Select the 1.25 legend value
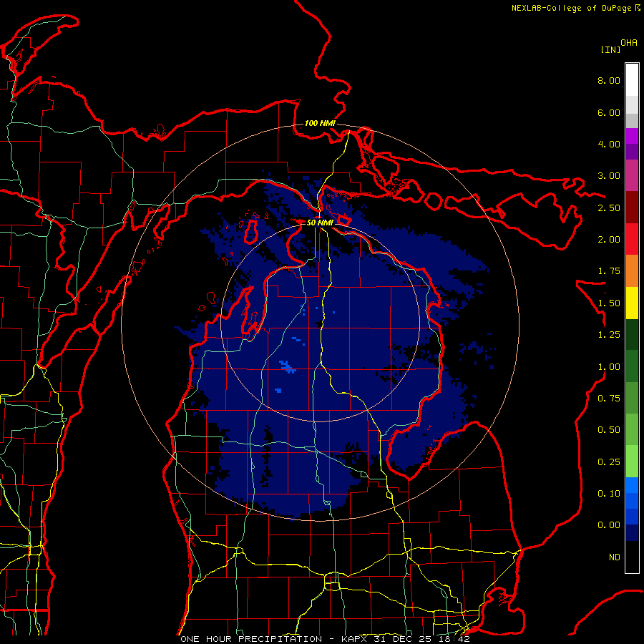 [x=609, y=335]
